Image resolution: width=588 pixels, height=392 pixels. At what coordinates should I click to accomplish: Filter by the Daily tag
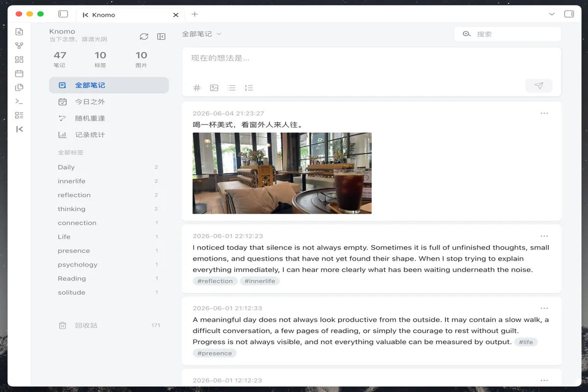[109, 167]
